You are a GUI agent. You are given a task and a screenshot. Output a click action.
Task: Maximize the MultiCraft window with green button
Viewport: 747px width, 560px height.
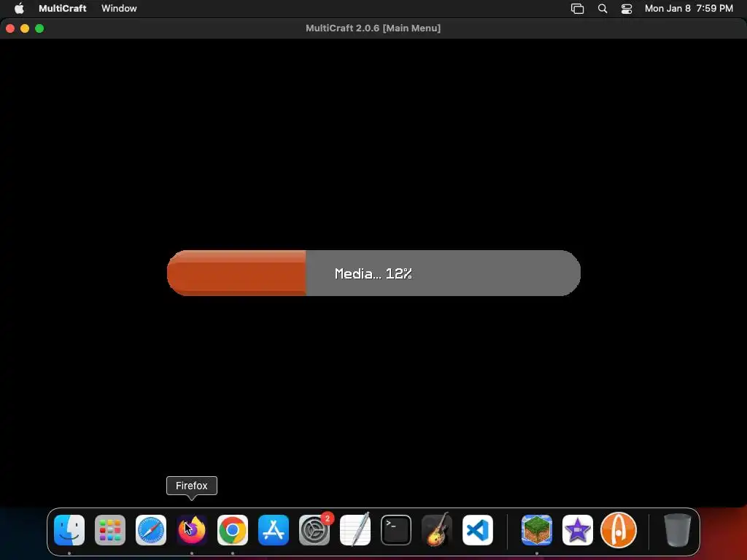pos(39,28)
